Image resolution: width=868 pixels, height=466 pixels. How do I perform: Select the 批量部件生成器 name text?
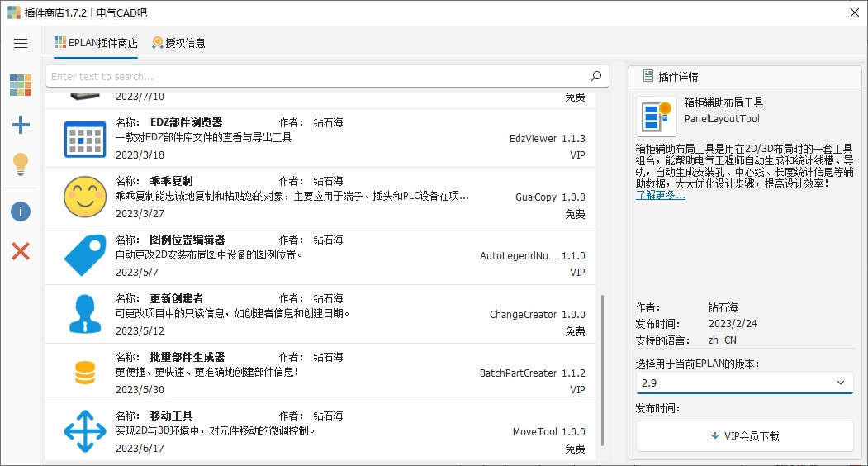(187, 358)
